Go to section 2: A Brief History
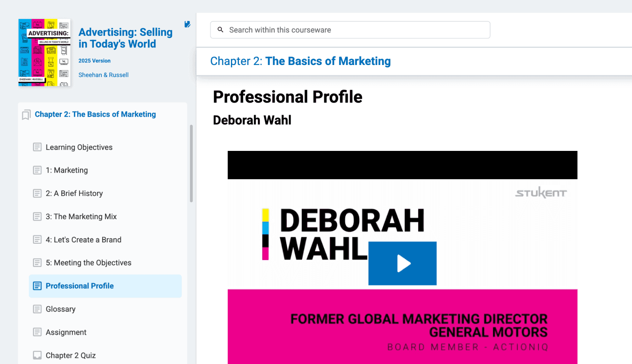The width and height of the screenshot is (632, 364). pos(74,194)
